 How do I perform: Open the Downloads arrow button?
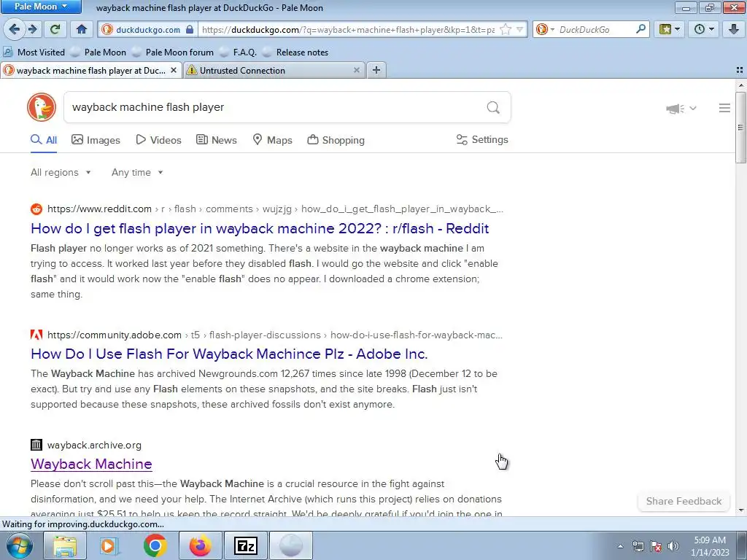point(734,29)
